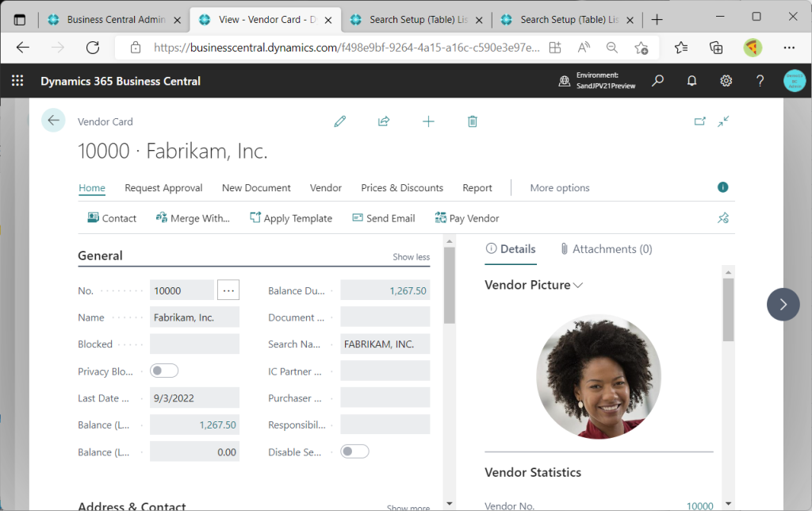812x511 pixels.
Task: Pin the action bar icon
Action: 723,218
